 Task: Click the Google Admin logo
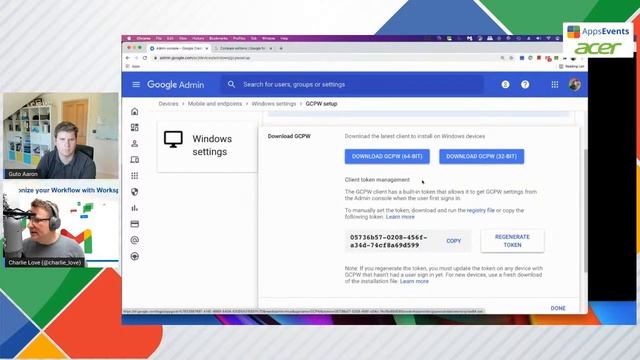(x=176, y=84)
